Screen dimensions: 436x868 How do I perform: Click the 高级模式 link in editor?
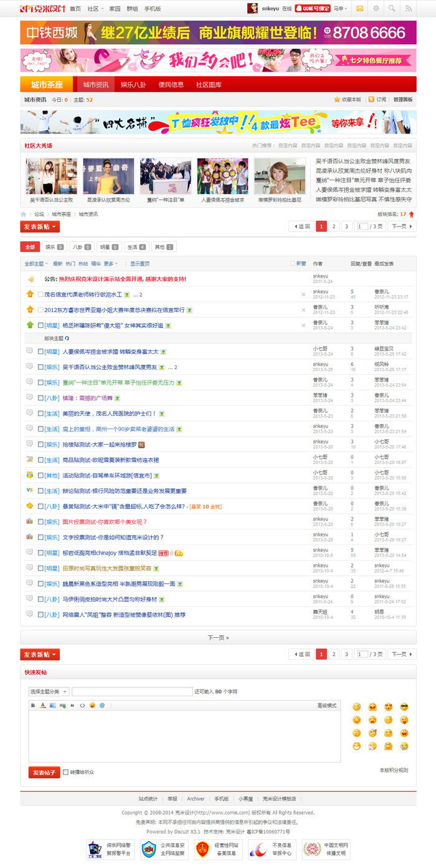click(x=327, y=705)
